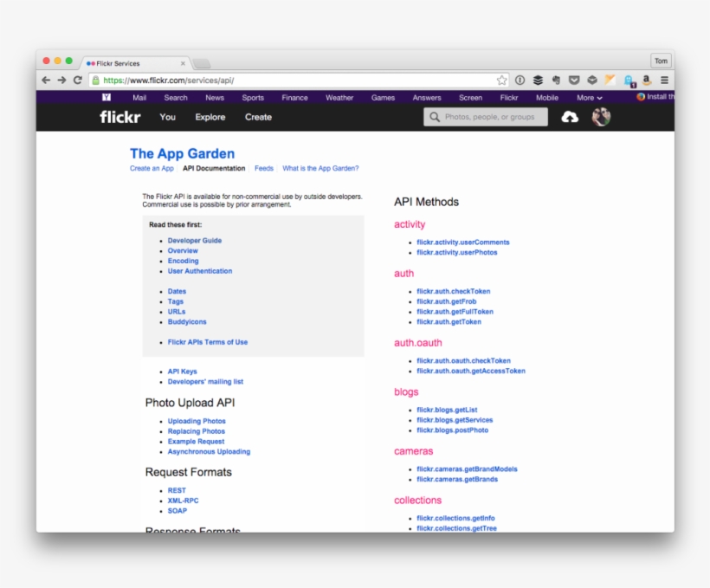This screenshot has height=588, width=710.
Task: Click the Amazon extension icon
Action: (645, 79)
